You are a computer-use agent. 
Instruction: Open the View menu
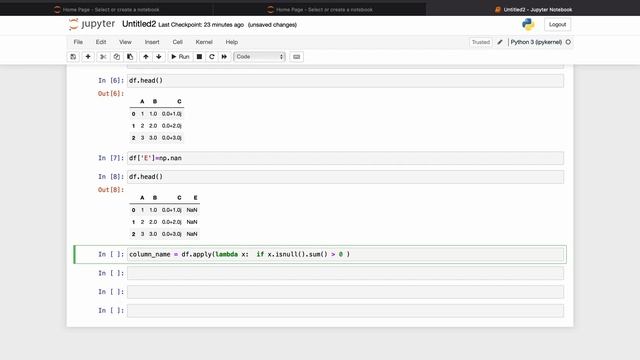coord(125,42)
